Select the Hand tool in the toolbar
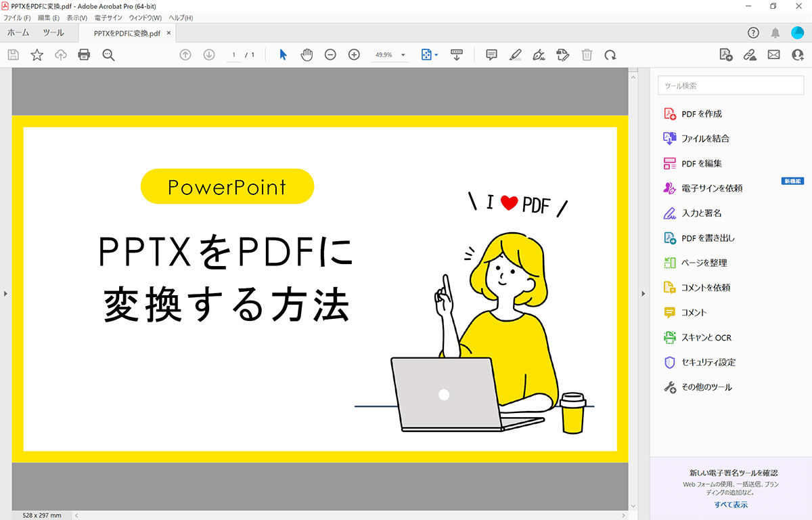The width and height of the screenshot is (812, 520). [307, 55]
